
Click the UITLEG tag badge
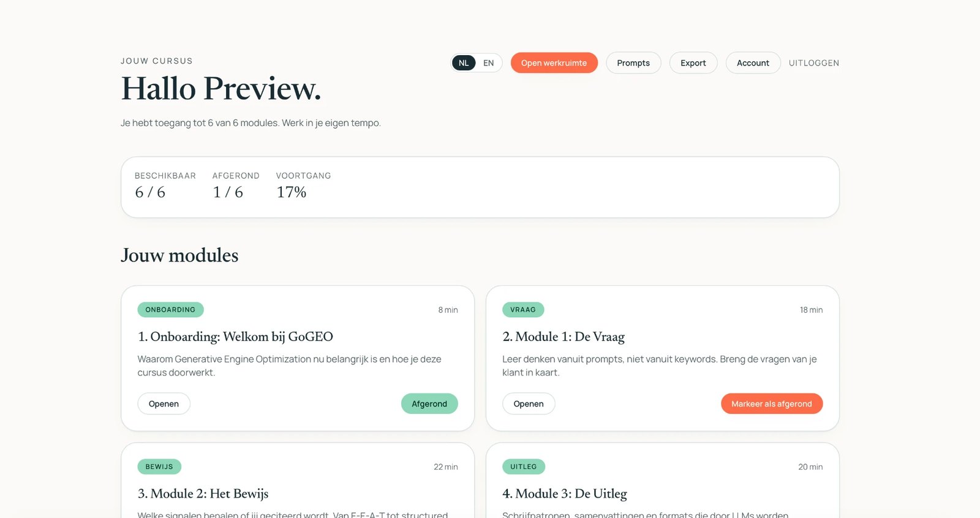coord(524,467)
